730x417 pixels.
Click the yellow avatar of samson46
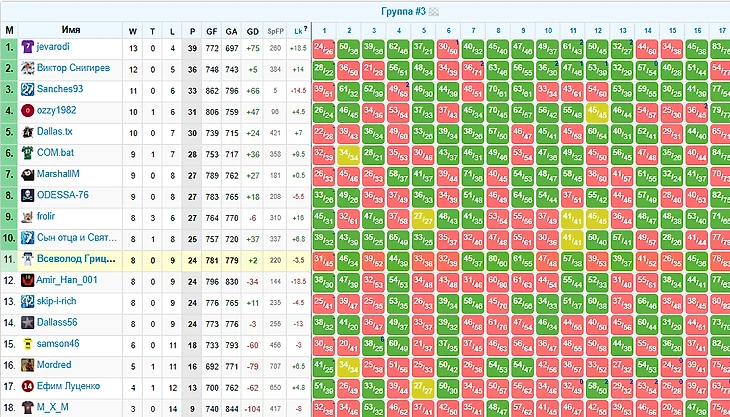27,344
